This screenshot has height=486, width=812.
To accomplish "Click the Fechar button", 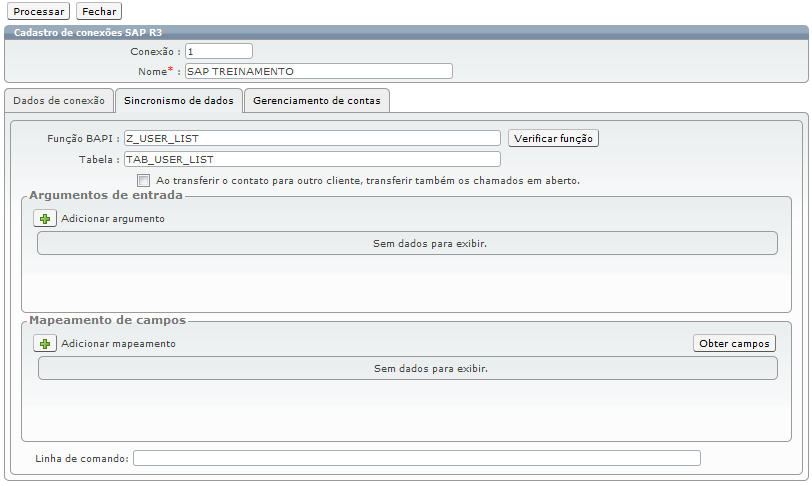I will click(x=99, y=11).
